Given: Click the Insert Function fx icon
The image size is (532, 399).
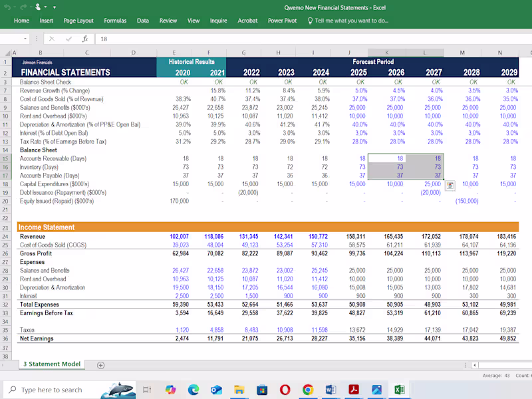Looking at the screenshot, I should 85,39.
